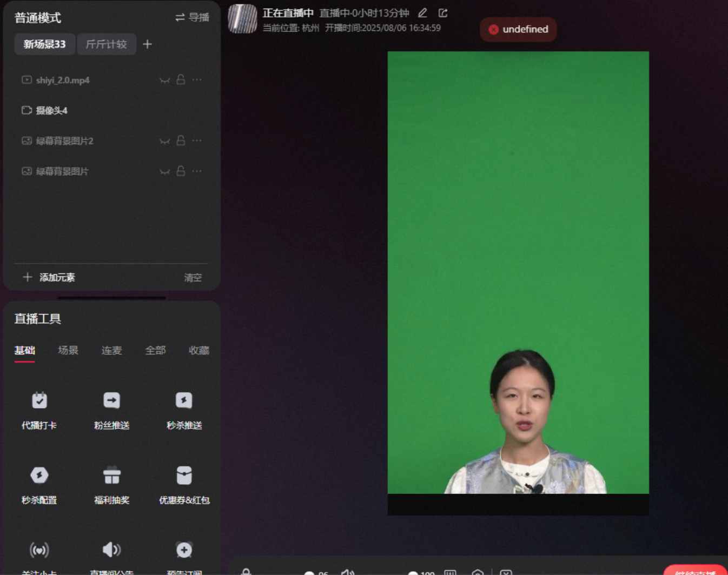This screenshot has width=728, height=575.
Task: Open the 代播打卡 tool
Action: click(39, 410)
